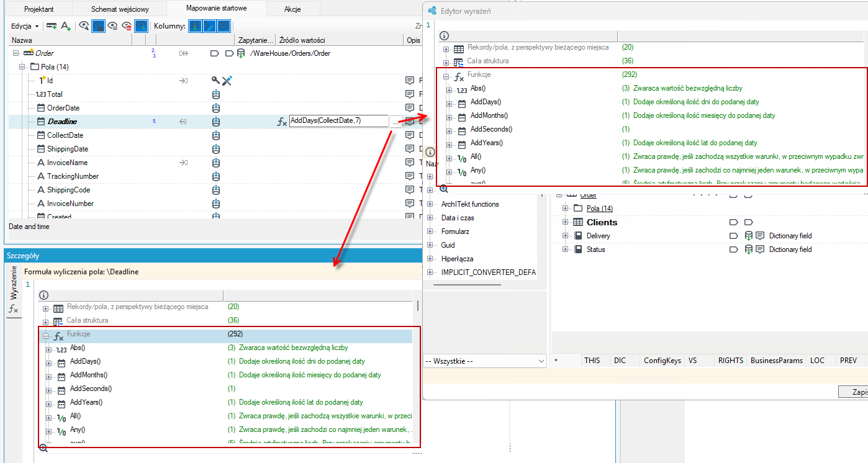This screenshot has width=868, height=463.
Task: Select the TrackingNumber field row
Action: click(x=73, y=176)
